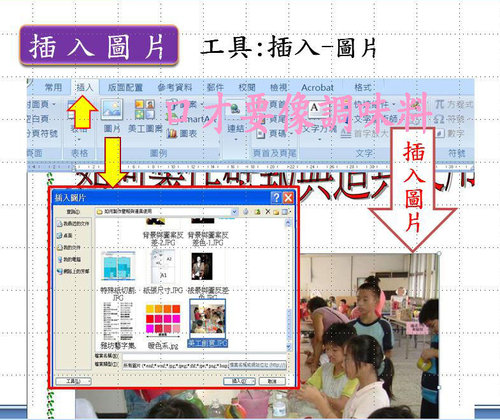Screen dimensions: 500x420
Task: Select the 特殊紙切割.JPG thumbnail
Action: tap(118, 266)
